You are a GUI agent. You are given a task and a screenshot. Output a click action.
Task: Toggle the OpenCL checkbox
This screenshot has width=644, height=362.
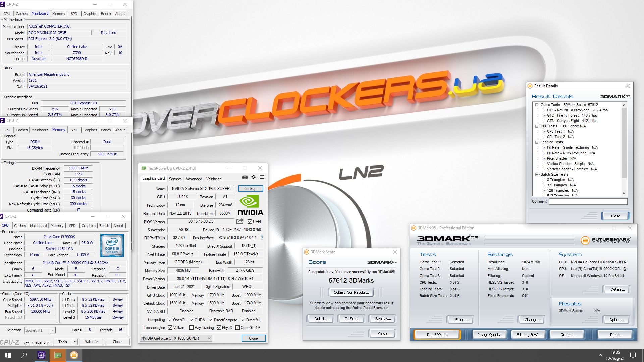170,320
